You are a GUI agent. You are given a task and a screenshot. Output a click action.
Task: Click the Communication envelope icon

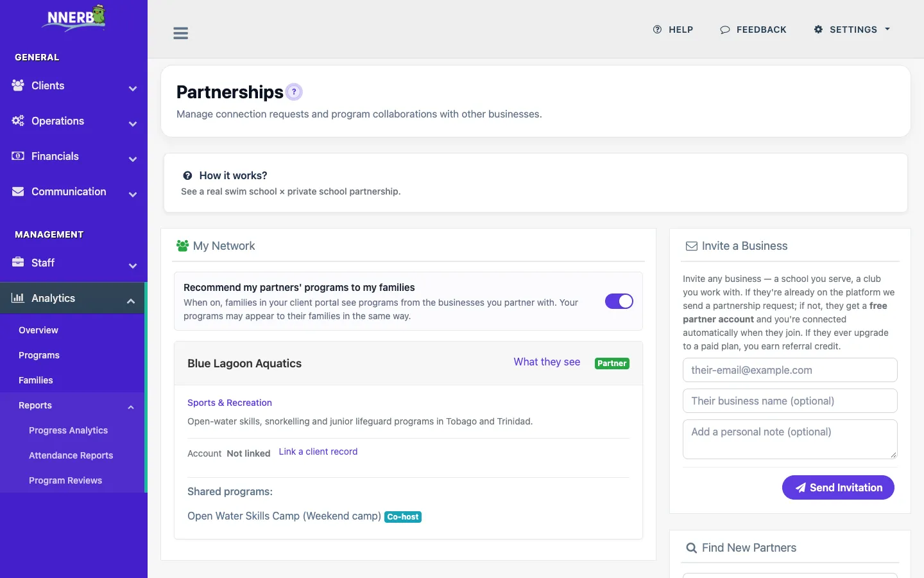tap(18, 191)
